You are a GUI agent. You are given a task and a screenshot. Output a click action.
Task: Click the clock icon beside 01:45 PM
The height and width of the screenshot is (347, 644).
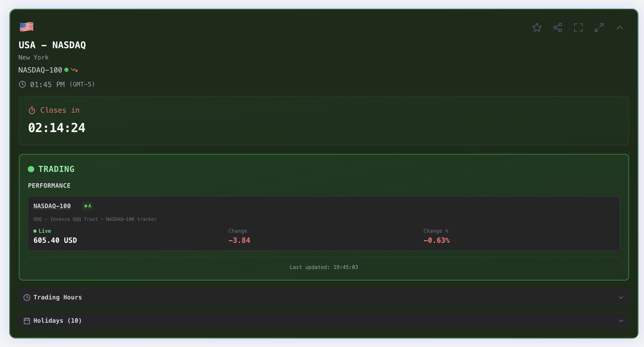(22, 84)
